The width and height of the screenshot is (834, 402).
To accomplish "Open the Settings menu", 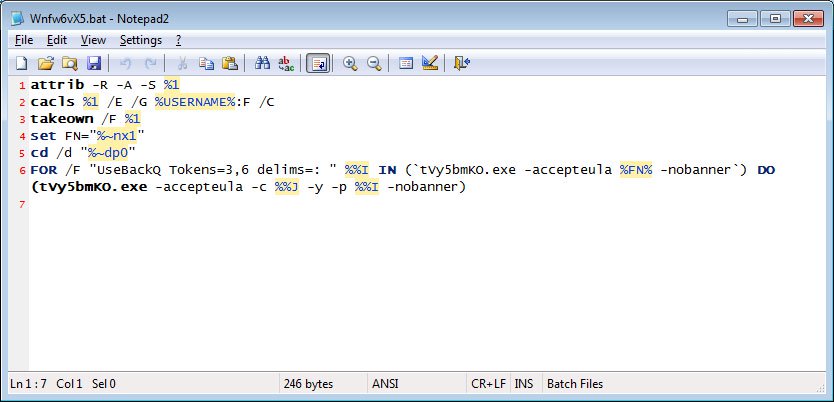I will pyautogui.click(x=141, y=40).
